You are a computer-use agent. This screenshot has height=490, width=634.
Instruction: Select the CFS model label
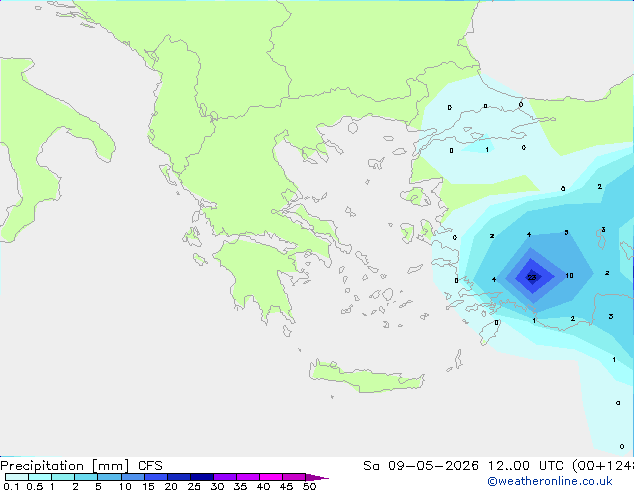[x=150, y=466]
